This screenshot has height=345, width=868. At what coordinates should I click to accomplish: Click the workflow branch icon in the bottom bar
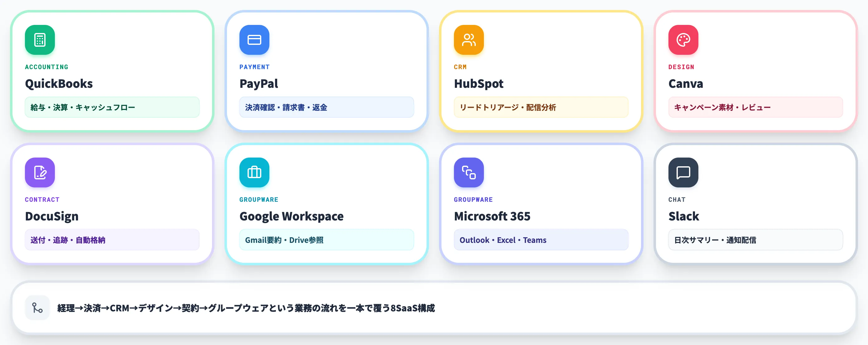(x=37, y=308)
